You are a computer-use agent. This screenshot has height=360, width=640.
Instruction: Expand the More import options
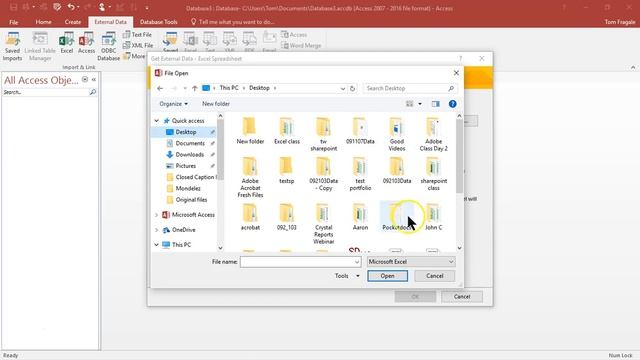coord(134,56)
